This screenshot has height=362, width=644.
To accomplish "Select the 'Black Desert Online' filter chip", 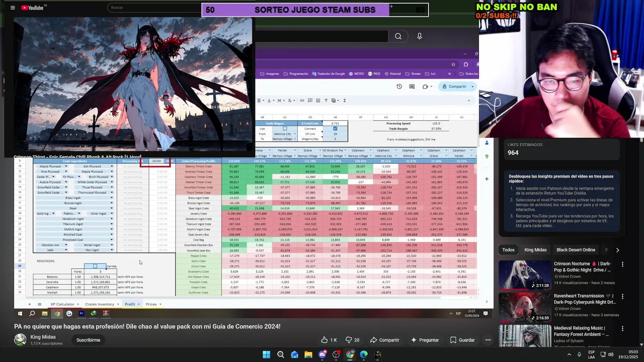I will click(x=576, y=250).
